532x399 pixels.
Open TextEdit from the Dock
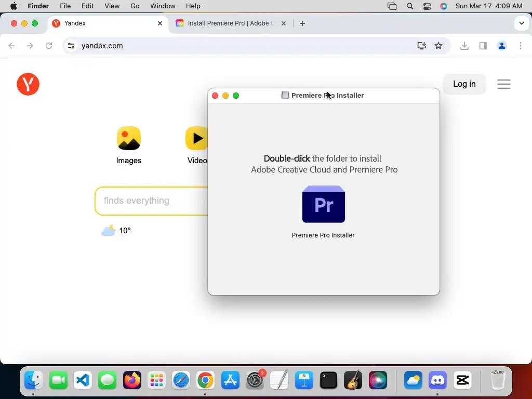(279, 380)
